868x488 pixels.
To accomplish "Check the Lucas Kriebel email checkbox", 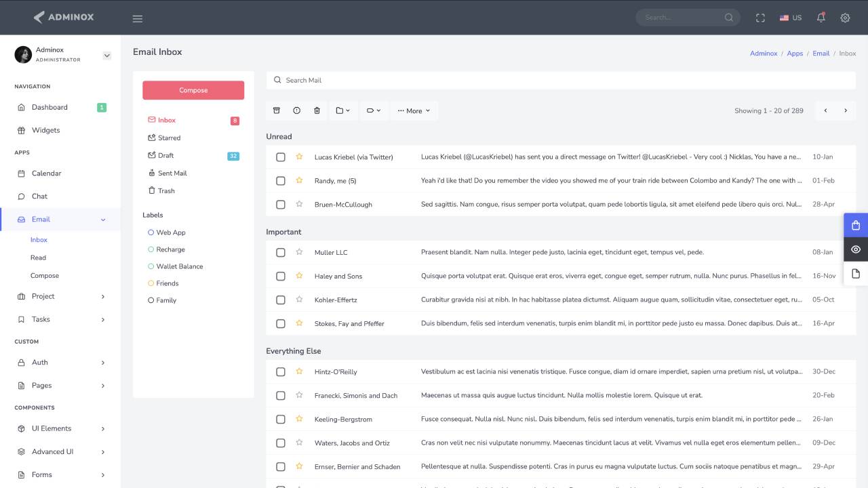I will pos(281,157).
